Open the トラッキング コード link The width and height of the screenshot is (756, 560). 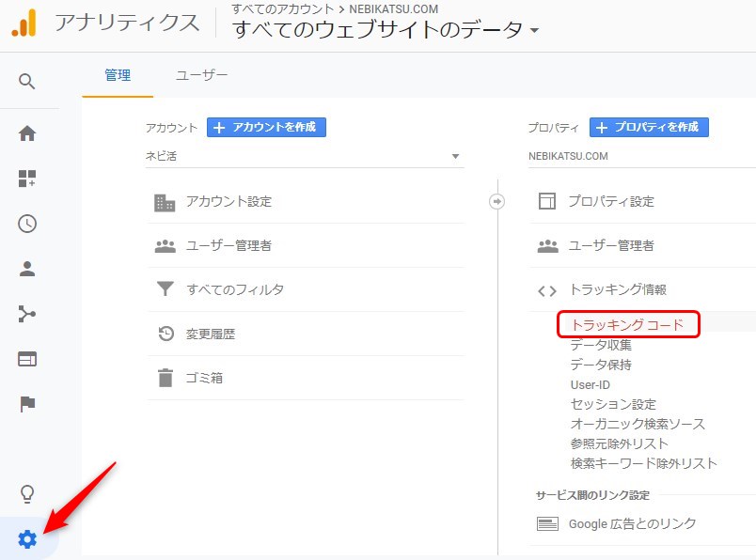coord(627,325)
